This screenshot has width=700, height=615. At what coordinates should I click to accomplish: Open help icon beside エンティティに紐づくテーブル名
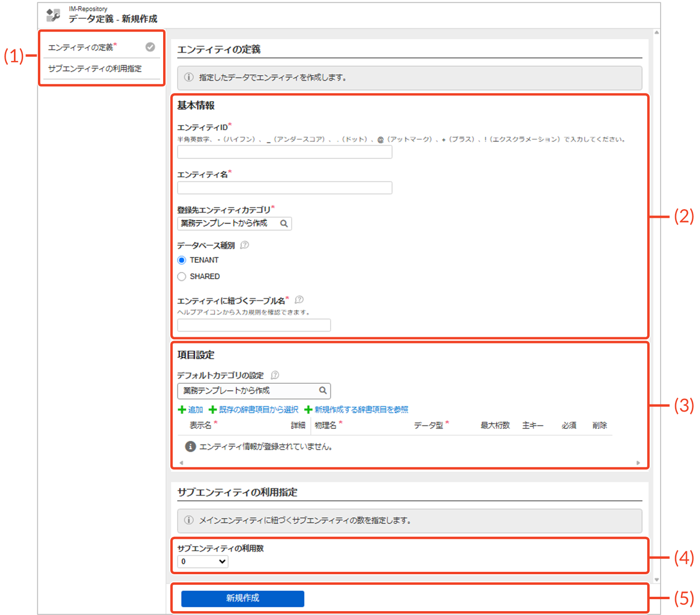tap(299, 300)
